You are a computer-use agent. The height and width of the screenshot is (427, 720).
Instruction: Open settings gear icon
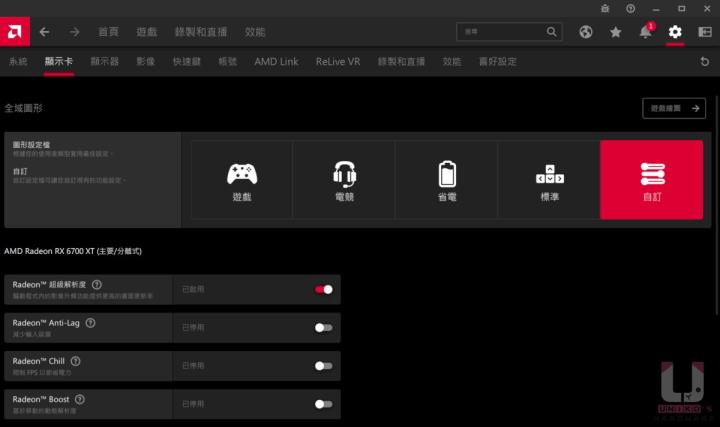tap(675, 32)
